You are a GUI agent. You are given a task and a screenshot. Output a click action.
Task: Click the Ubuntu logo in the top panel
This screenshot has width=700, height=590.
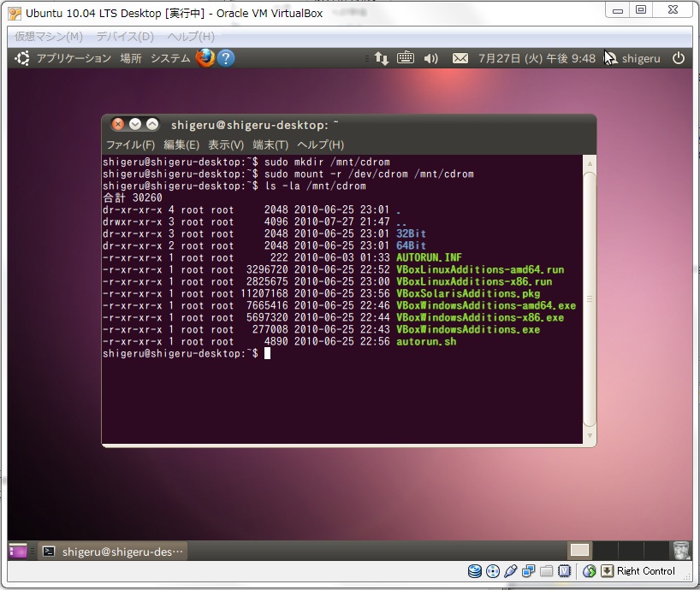[x=22, y=58]
